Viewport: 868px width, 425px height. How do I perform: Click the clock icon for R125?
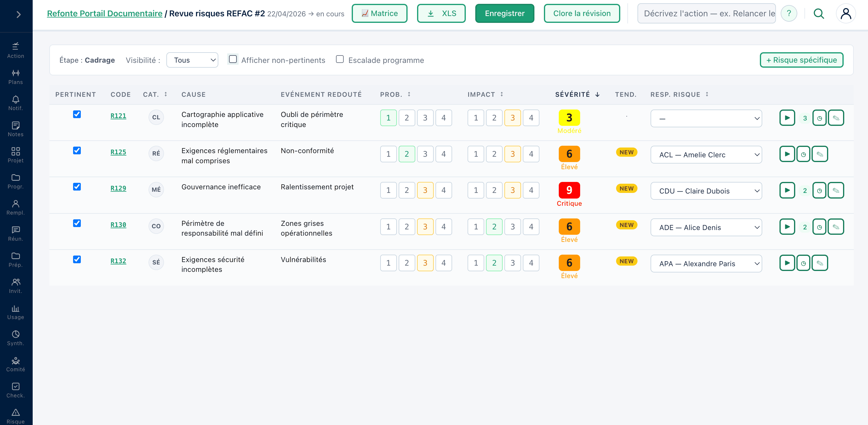(x=803, y=154)
